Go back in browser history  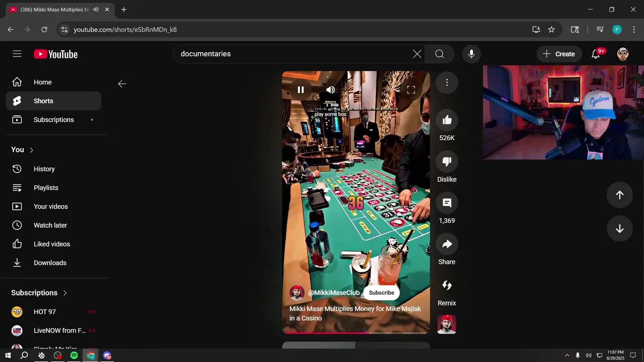[11, 30]
